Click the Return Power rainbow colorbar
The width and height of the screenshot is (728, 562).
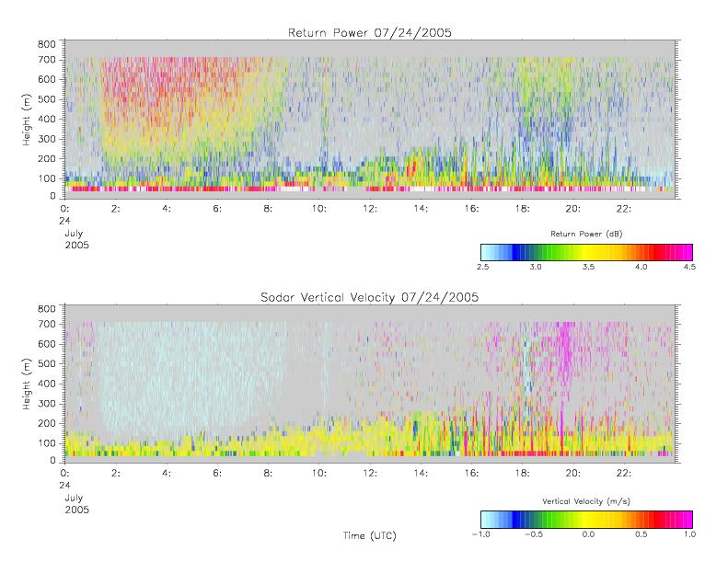pos(586,252)
